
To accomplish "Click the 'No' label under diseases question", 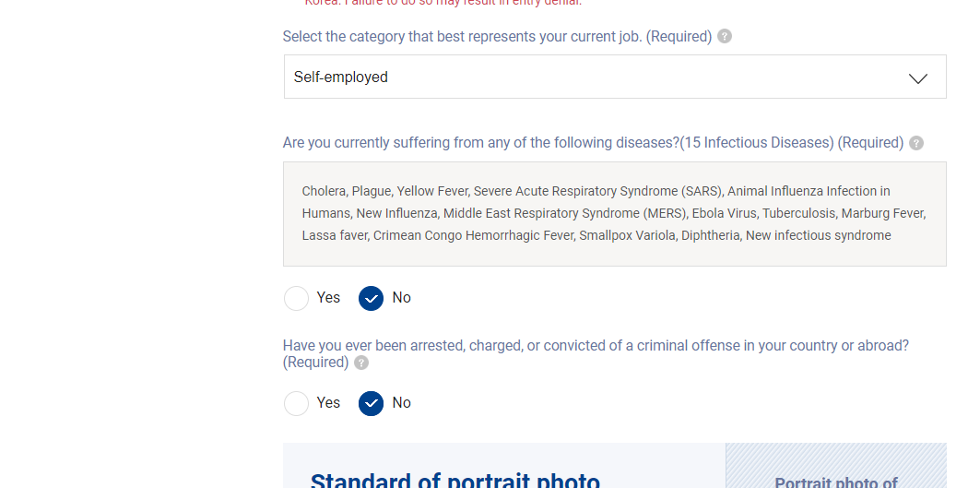I will 402,298.
